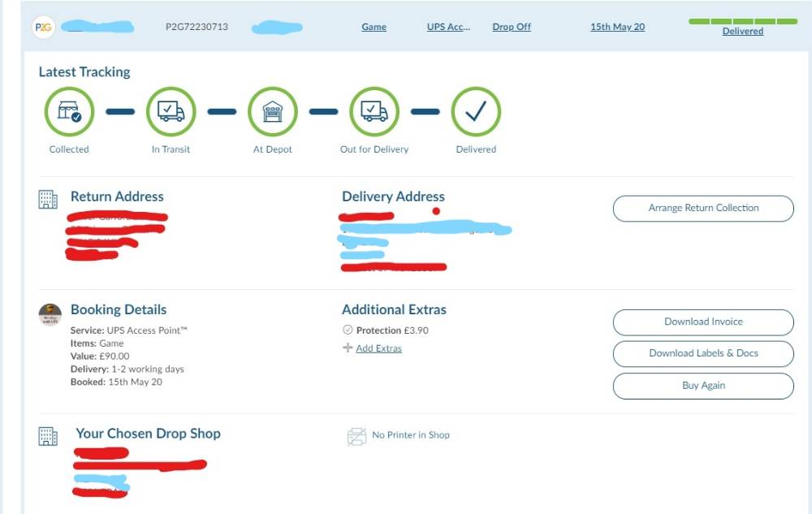Screen dimensions: 812x514
Task: Click the Collected tracking stage icon
Action: (69, 112)
